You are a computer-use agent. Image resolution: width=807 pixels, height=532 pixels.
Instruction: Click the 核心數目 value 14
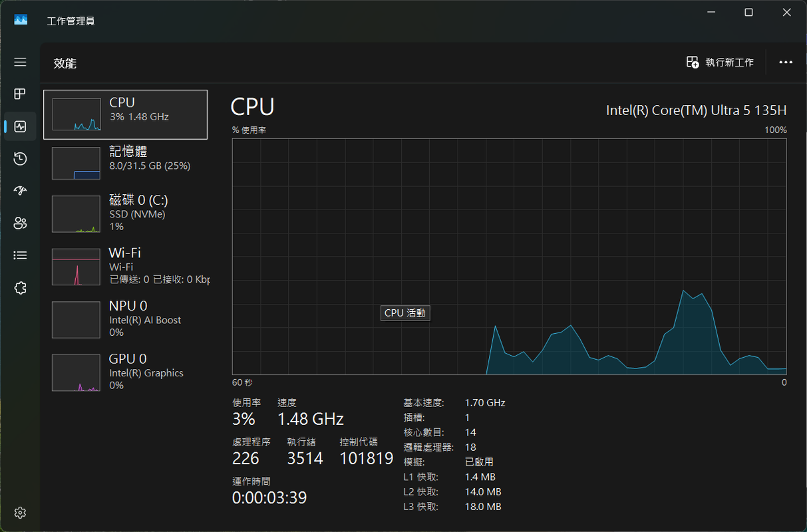pyautogui.click(x=470, y=432)
